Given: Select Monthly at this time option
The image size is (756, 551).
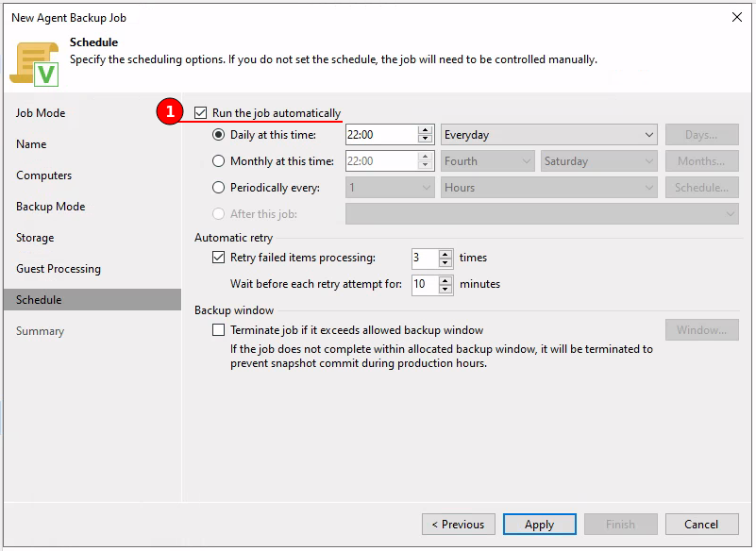Looking at the screenshot, I should point(218,161).
